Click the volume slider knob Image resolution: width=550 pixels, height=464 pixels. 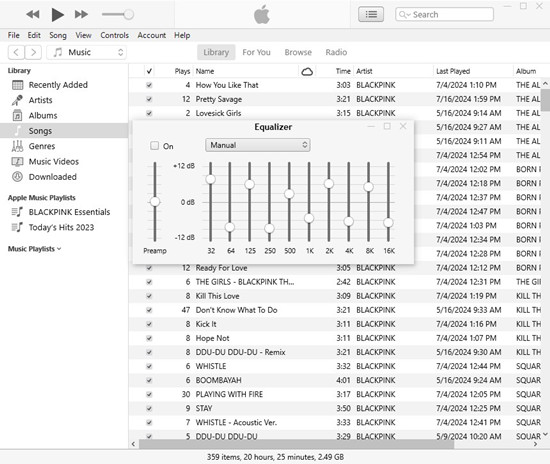[129, 14]
